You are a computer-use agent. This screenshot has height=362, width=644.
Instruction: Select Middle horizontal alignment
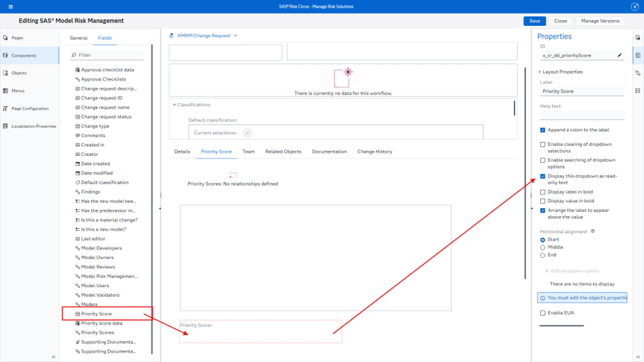[543, 247]
